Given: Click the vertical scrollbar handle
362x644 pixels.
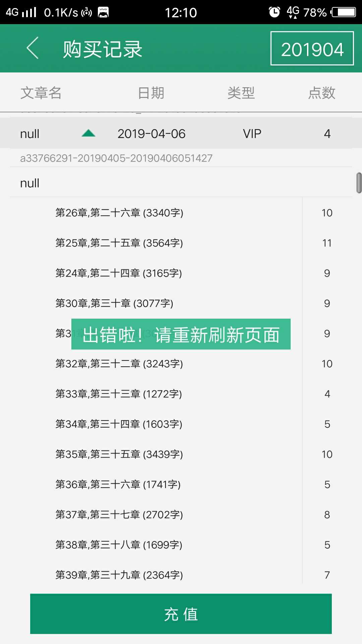Looking at the screenshot, I should [359, 183].
